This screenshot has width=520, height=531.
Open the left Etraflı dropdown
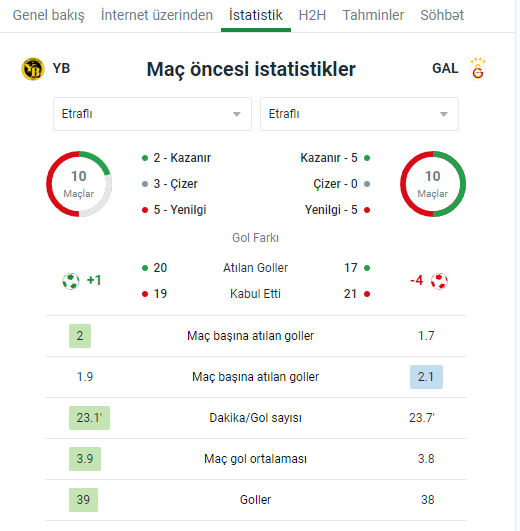(x=152, y=114)
